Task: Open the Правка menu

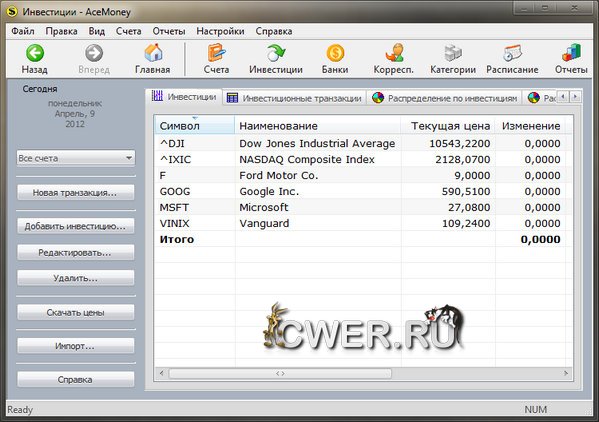Action: tap(62, 31)
